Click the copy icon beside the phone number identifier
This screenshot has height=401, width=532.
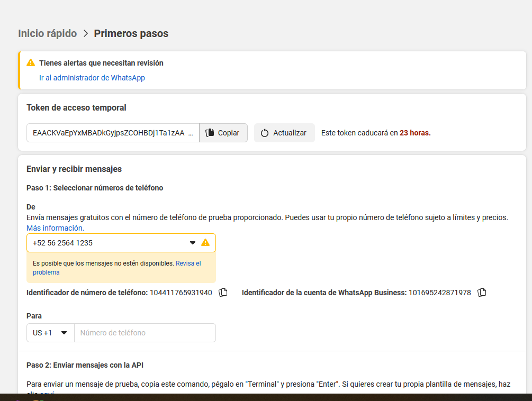tap(223, 292)
